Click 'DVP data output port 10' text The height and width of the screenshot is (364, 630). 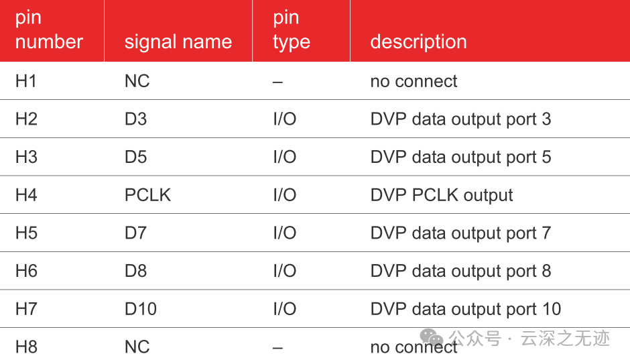(x=466, y=309)
